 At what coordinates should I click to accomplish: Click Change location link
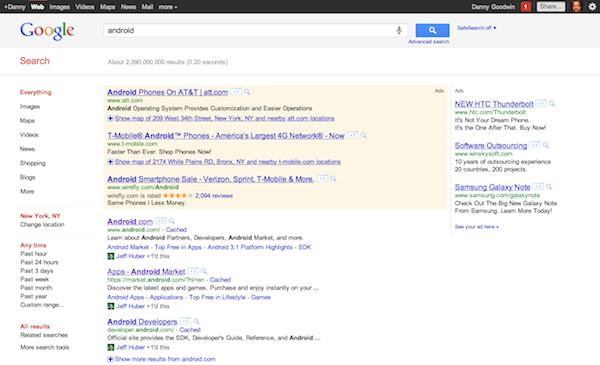click(x=42, y=225)
